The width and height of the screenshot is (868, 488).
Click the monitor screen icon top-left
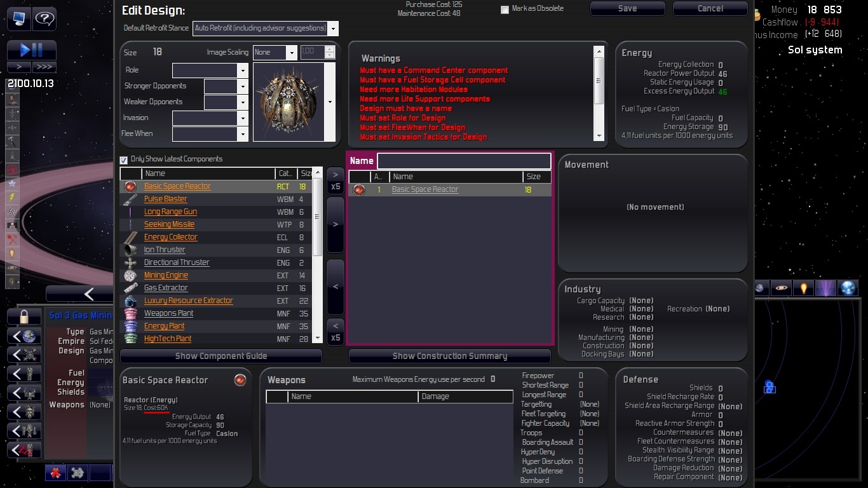18,19
